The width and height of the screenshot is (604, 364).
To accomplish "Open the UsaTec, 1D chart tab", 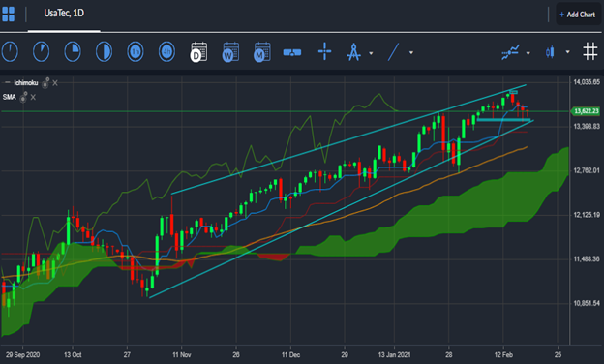I will 64,14.
